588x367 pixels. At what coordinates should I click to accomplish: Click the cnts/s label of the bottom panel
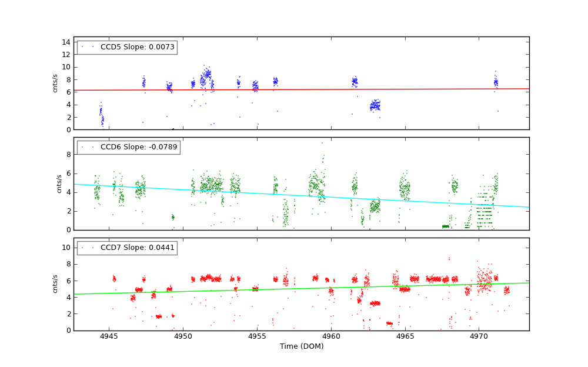point(55,284)
